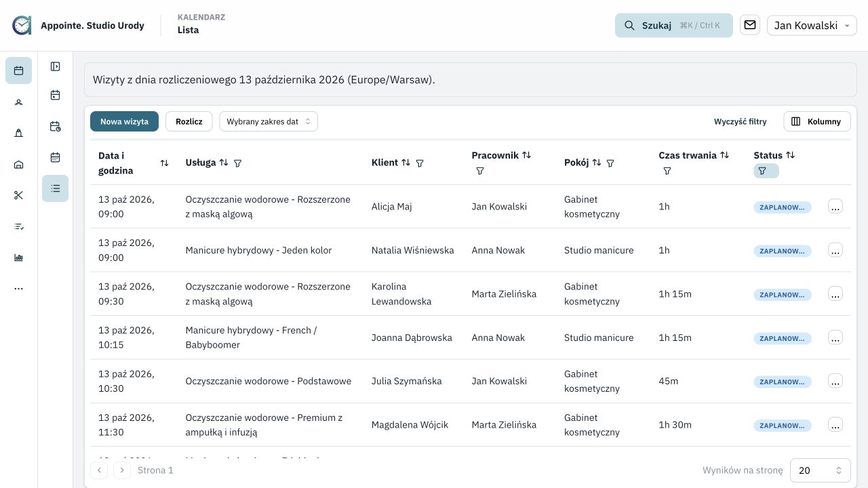Open row actions for Julia Szymańska

pyautogui.click(x=835, y=381)
